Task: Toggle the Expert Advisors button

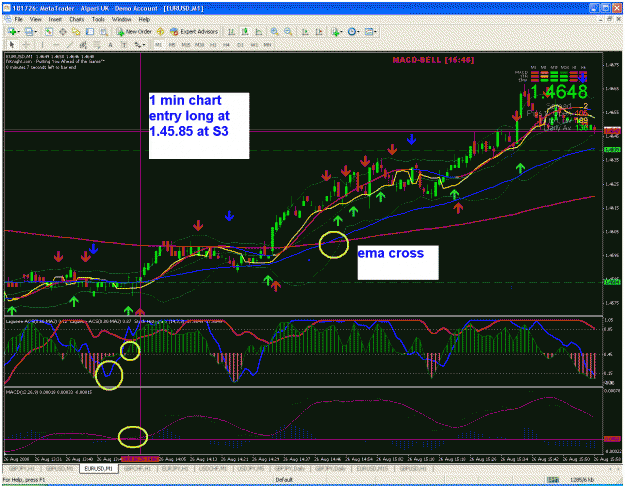Action: point(194,31)
